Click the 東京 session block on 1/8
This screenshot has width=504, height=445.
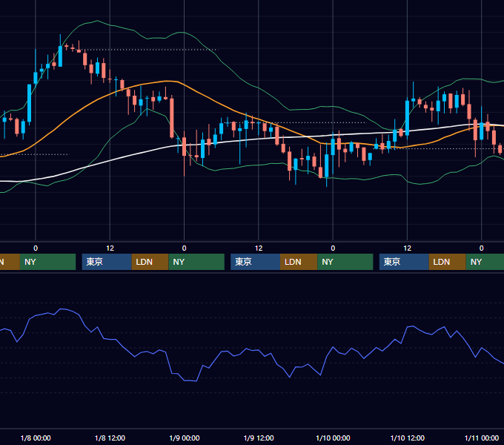click(x=107, y=262)
